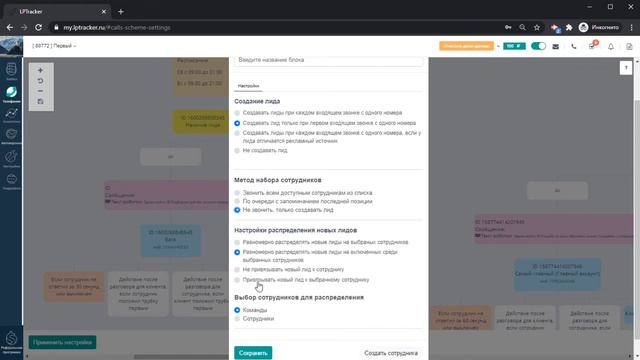Screen dimensions: 640x360
Task: Open a new browser tab with plus
Action: point(121,12)
